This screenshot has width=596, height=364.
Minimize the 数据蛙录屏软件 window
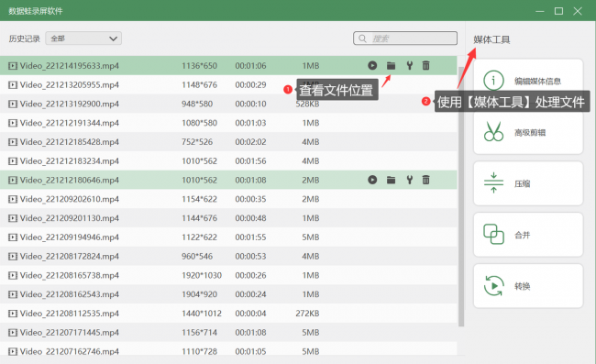coord(540,11)
